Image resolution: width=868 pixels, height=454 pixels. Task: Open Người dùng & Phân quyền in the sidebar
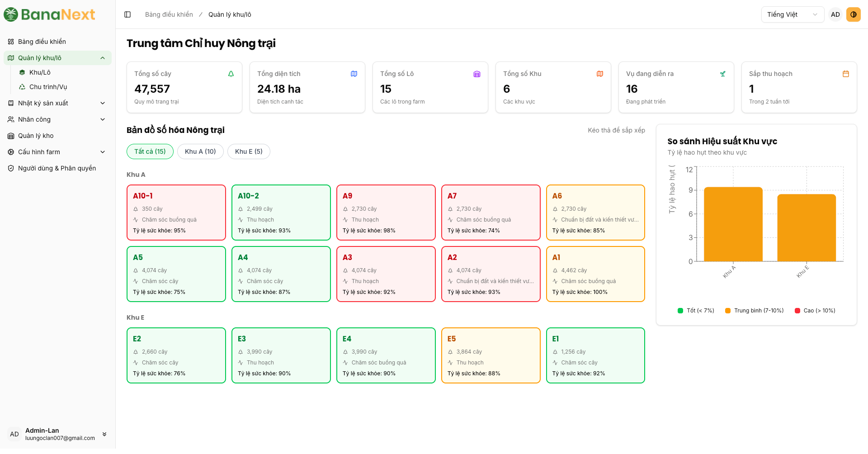coord(57,168)
